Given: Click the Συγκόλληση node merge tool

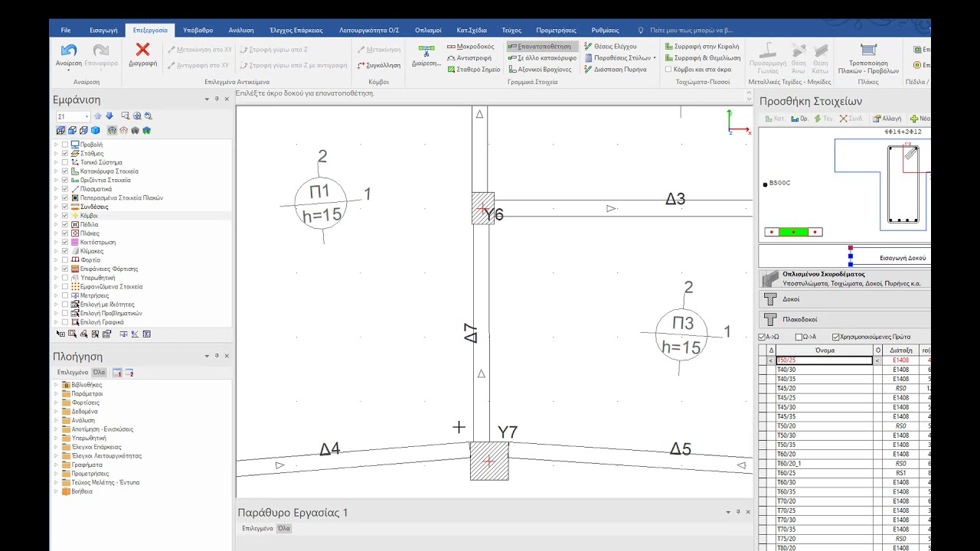Looking at the screenshot, I should point(379,65).
